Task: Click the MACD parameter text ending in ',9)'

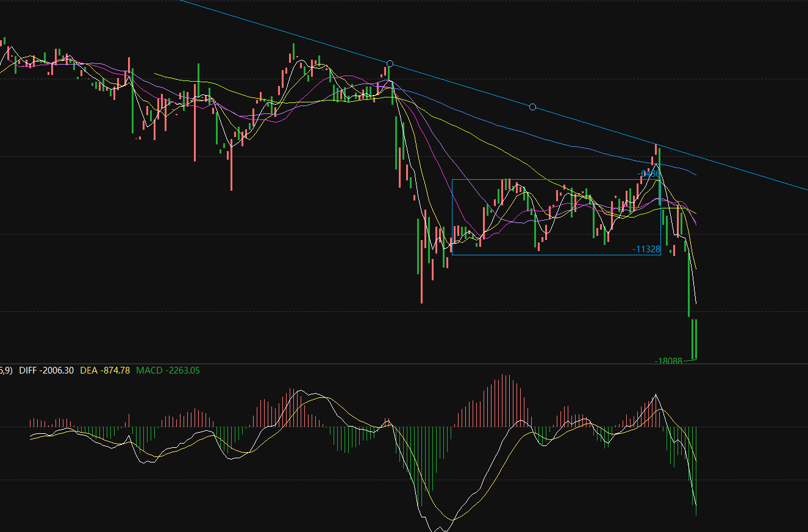Action: [x=5, y=370]
